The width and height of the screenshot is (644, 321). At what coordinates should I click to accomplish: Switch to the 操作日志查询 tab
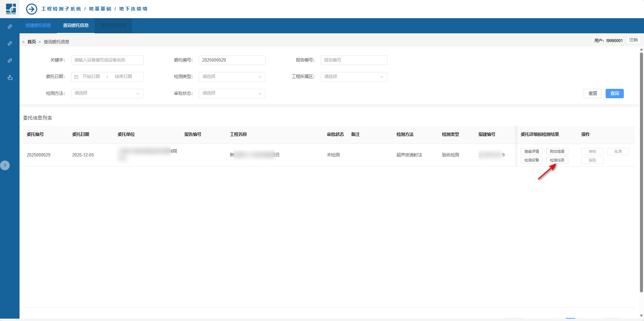click(113, 26)
